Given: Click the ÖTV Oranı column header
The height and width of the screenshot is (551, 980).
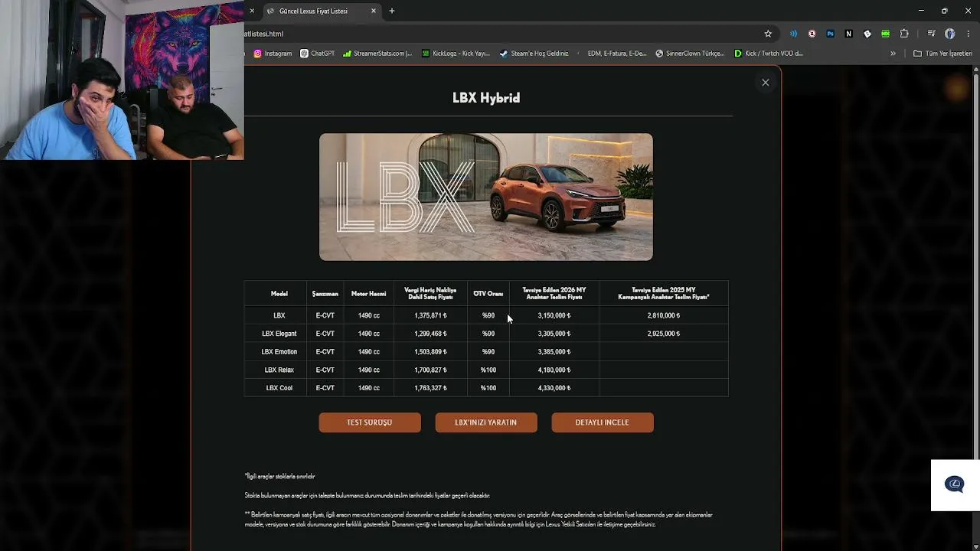Looking at the screenshot, I should (x=488, y=294).
